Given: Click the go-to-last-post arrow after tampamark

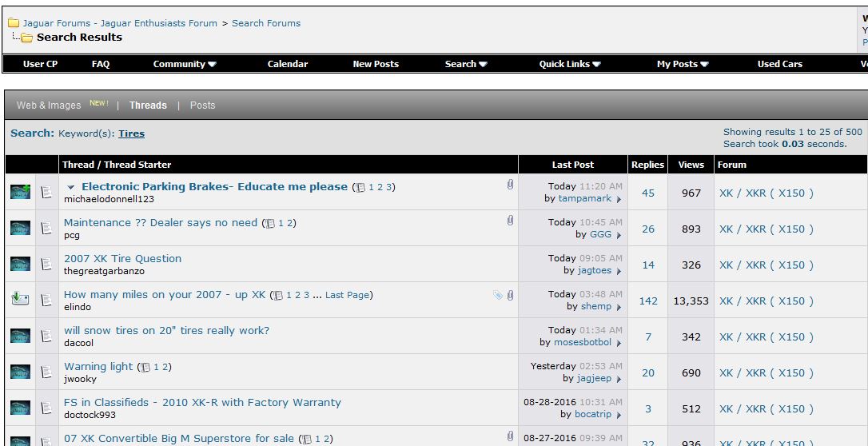Looking at the screenshot, I should pyautogui.click(x=619, y=199).
